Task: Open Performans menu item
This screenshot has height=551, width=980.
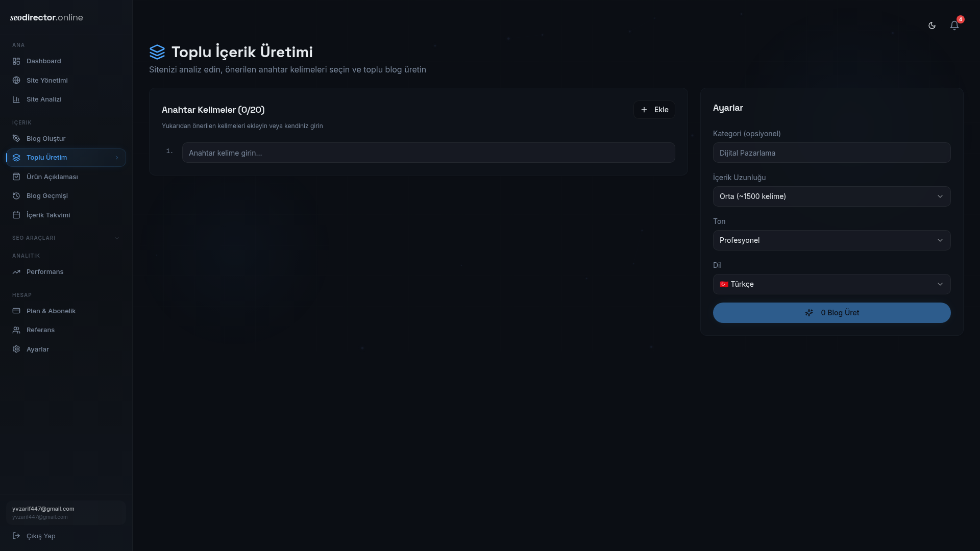Action: [45, 272]
